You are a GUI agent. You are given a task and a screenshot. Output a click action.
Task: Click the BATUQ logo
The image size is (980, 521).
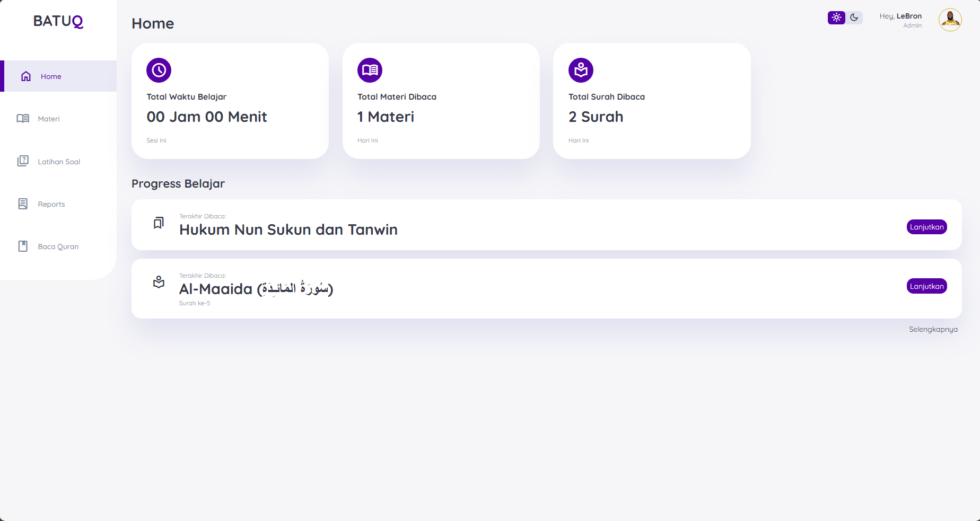(x=58, y=21)
